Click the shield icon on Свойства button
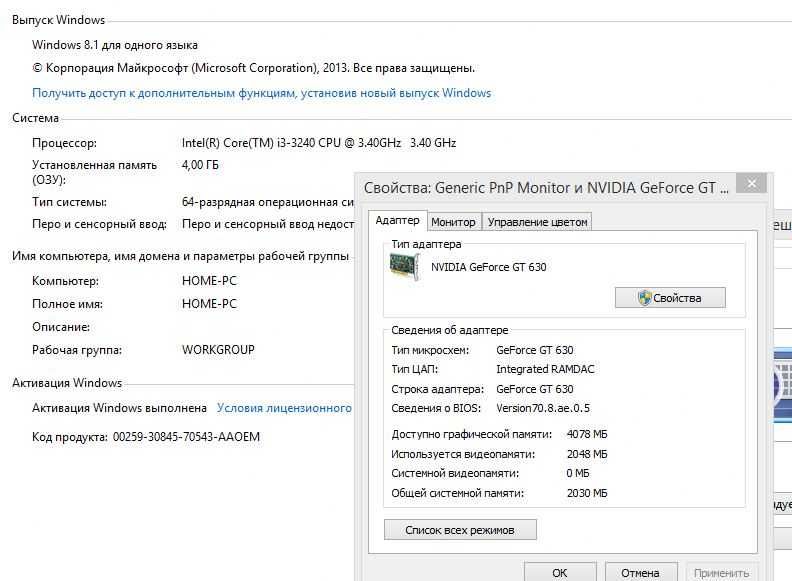 pyautogui.click(x=644, y=298)
